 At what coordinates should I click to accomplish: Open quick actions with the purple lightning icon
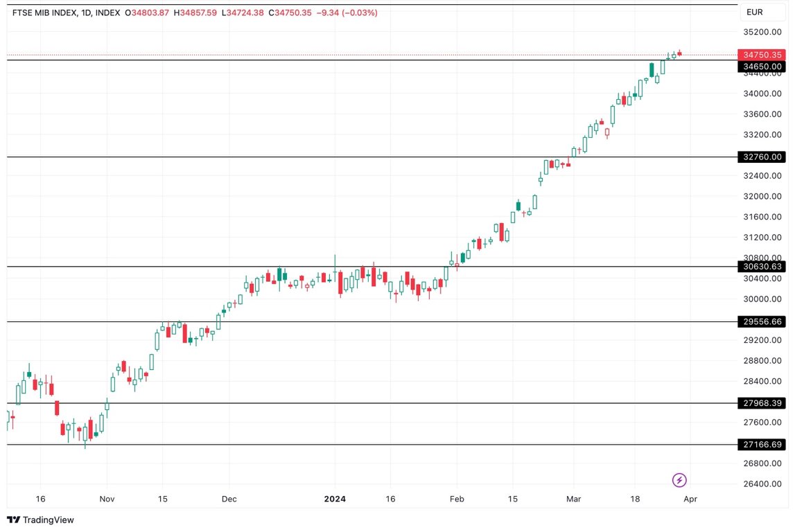pyautogui.click(x=679, y=480)
